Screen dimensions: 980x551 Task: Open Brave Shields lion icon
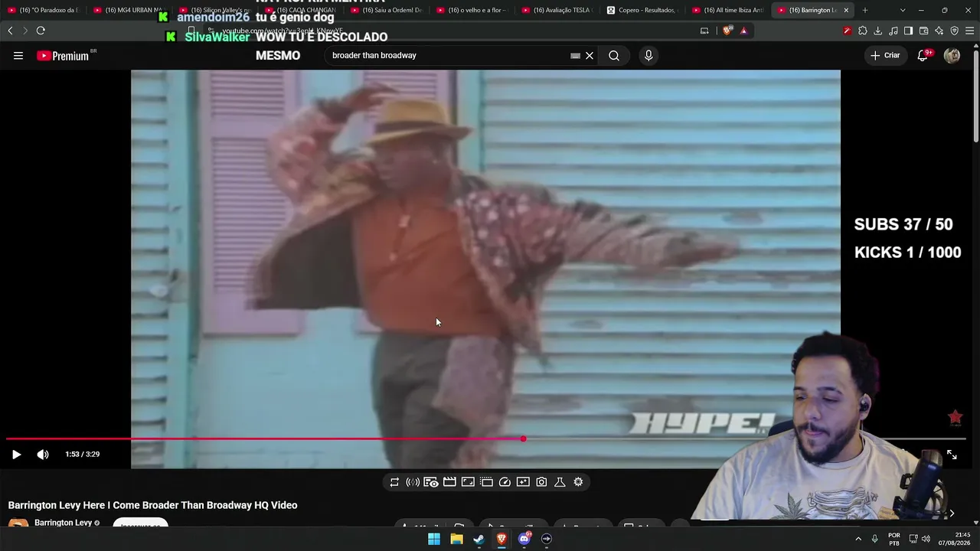coord(727,31)
